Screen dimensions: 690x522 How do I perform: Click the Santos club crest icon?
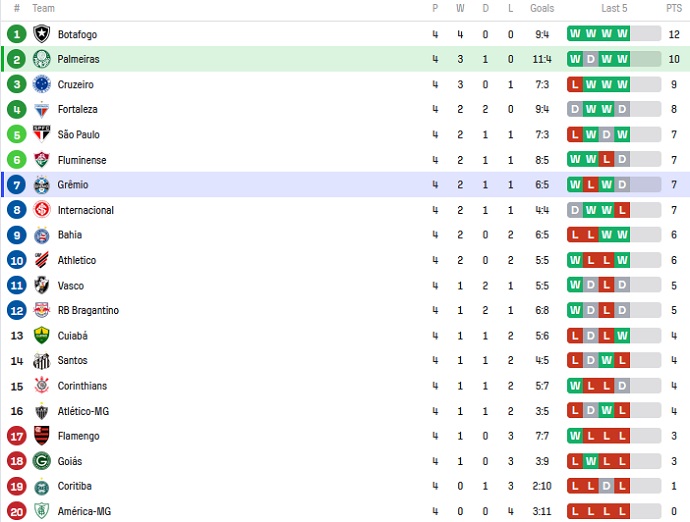click(41, 361)
